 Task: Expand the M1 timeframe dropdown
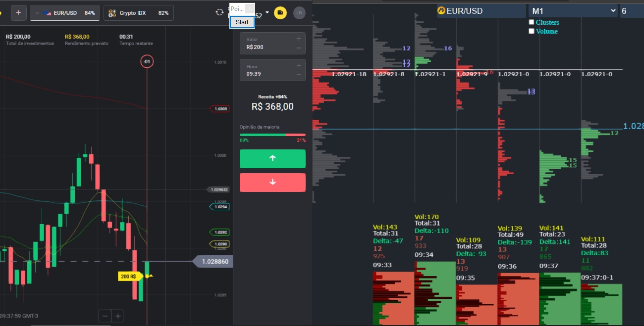point(573,10)
